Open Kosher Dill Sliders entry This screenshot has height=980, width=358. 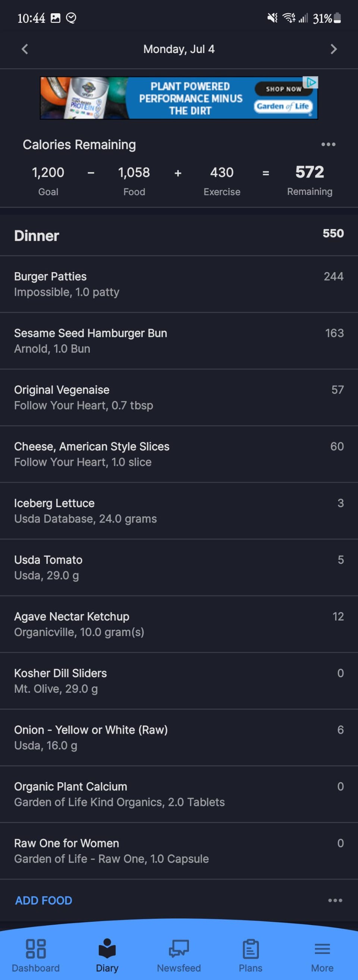coord(179,681)
